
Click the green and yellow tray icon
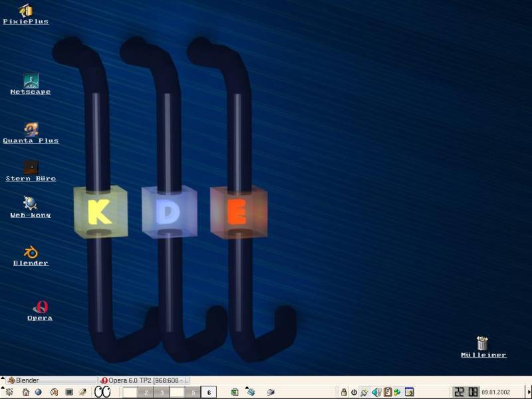click(x=397, y=392)
